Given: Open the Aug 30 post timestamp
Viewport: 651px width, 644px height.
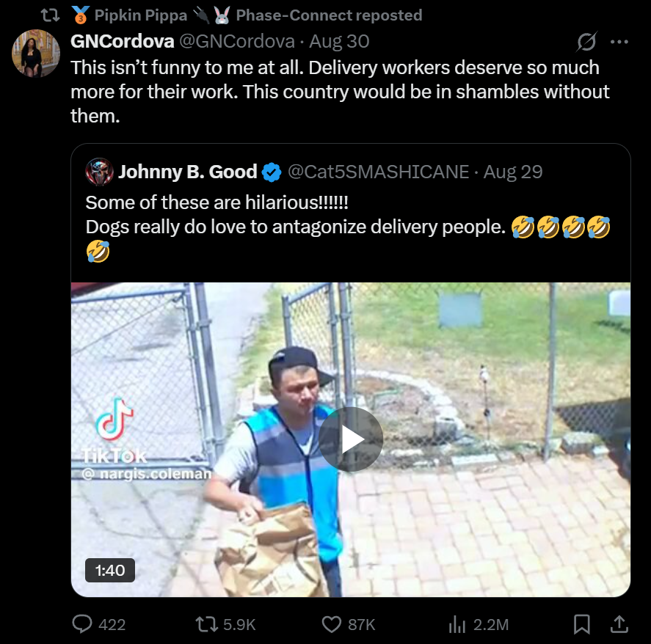Looking at the screenshot, I should 339,41.
